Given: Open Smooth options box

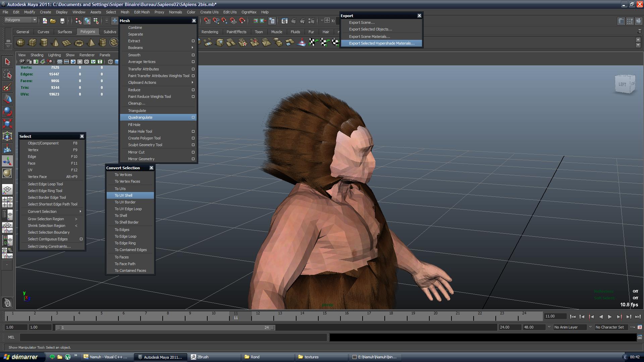Looking at the screenshot, I should (193, 55).
